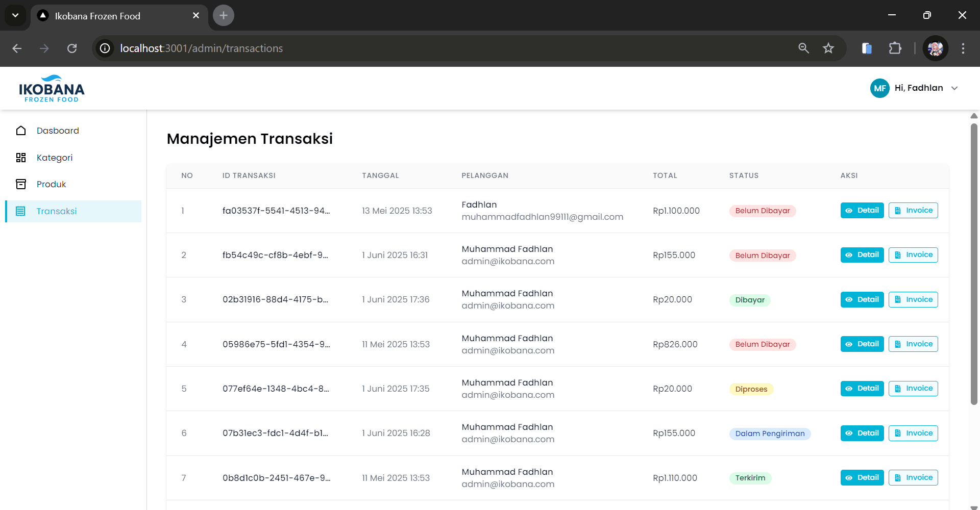
Task: View Detail for the Rp1.100.000 transaction
Action: click(x=862, y=211)
